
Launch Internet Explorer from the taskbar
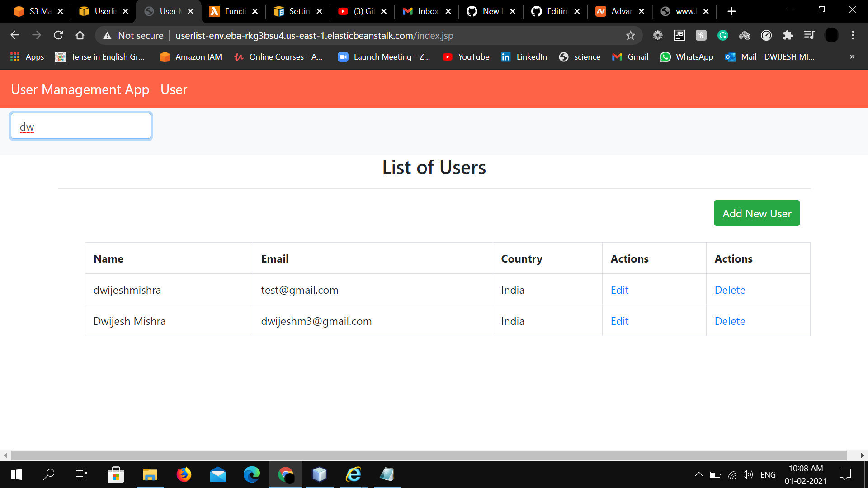click(354, 474)
